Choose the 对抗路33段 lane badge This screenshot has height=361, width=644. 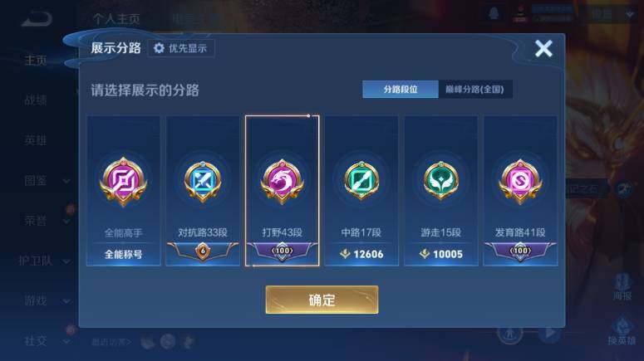coord(203,182)
